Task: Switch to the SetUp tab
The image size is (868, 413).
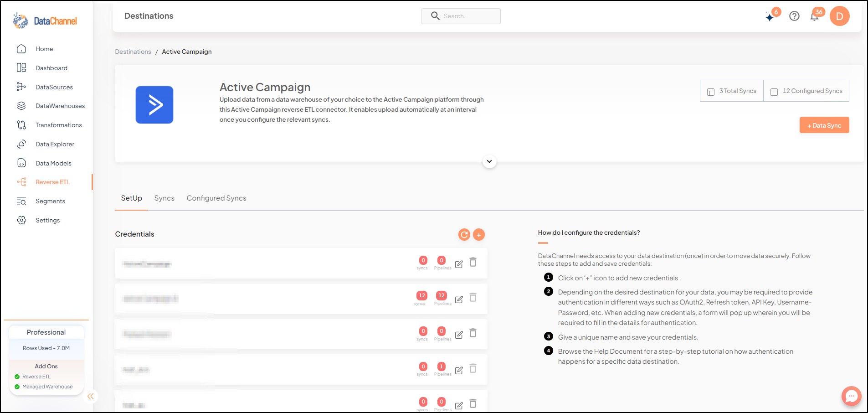Action: point(131,198)
